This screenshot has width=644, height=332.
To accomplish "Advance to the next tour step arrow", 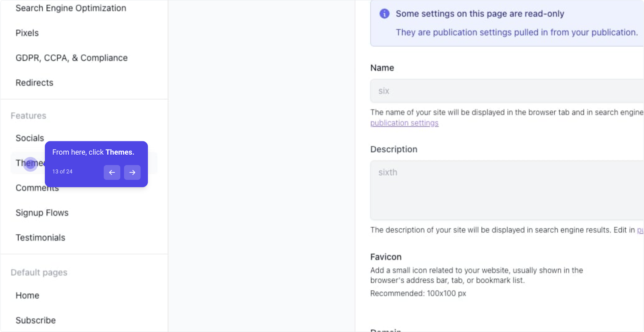I will [132, 172].
